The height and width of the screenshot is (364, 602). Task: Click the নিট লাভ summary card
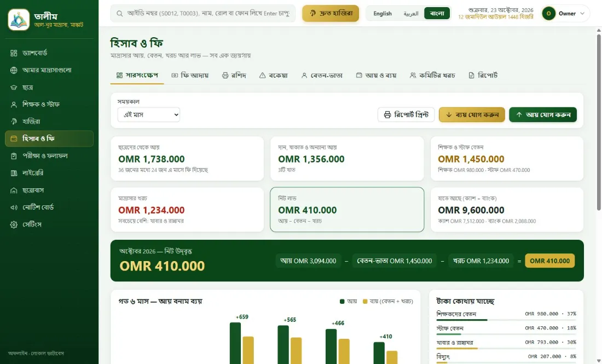347,210
